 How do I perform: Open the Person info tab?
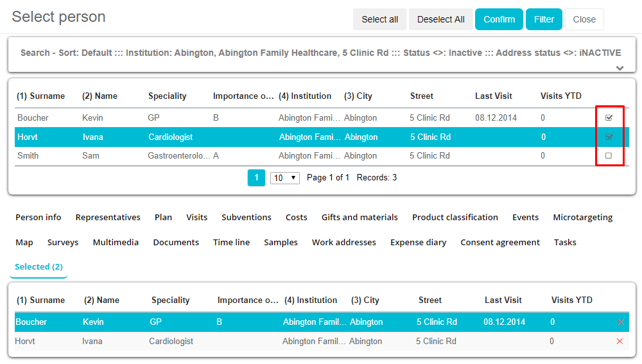coord(39,218)
